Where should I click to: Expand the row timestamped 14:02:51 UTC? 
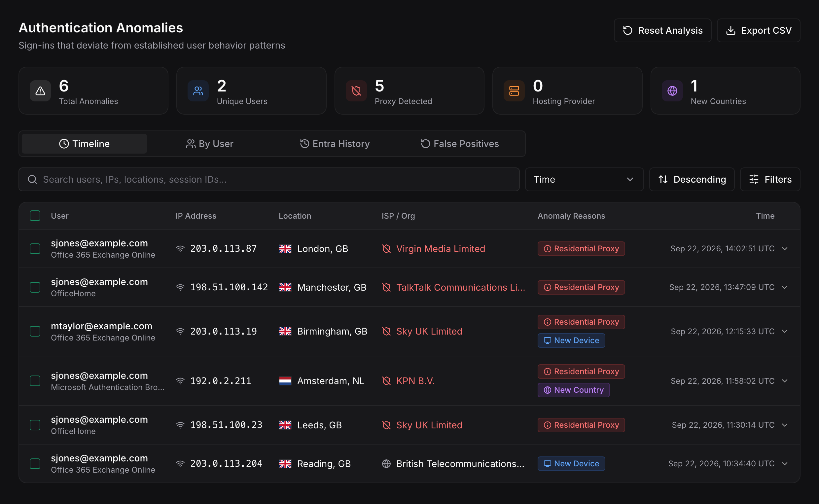[785, 249]
